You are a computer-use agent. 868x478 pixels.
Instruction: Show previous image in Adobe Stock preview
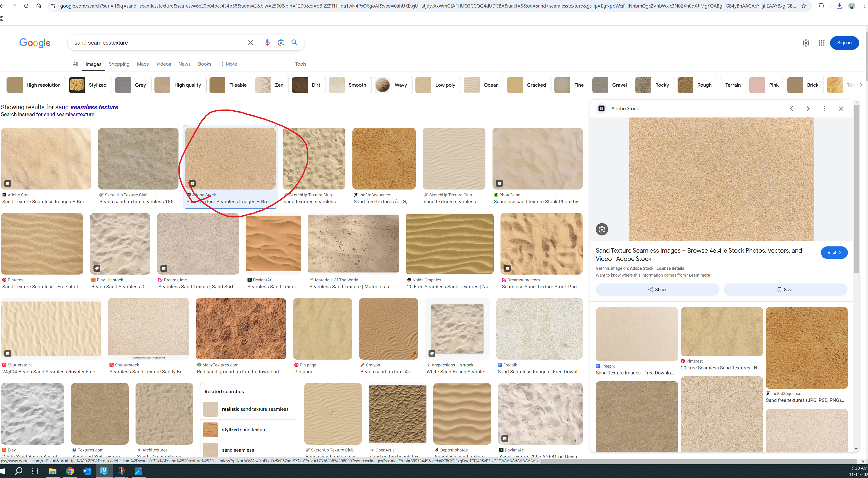(x=792, y=109)
